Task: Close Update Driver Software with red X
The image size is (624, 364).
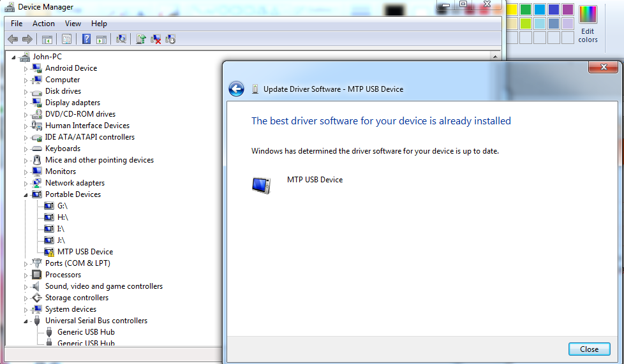Action: click(x=604, y=67)
